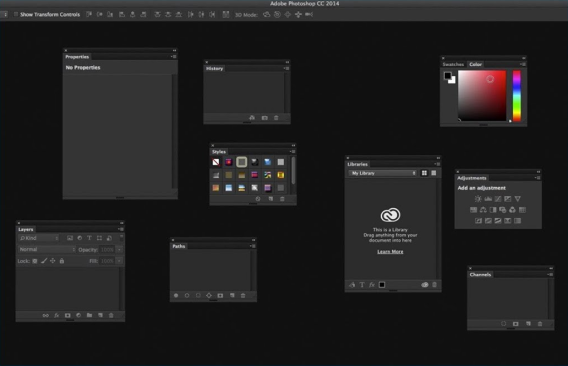Toggle lock image pixels brush icon
The height and width of the screenshot is (366, 568).
(44, 261)
